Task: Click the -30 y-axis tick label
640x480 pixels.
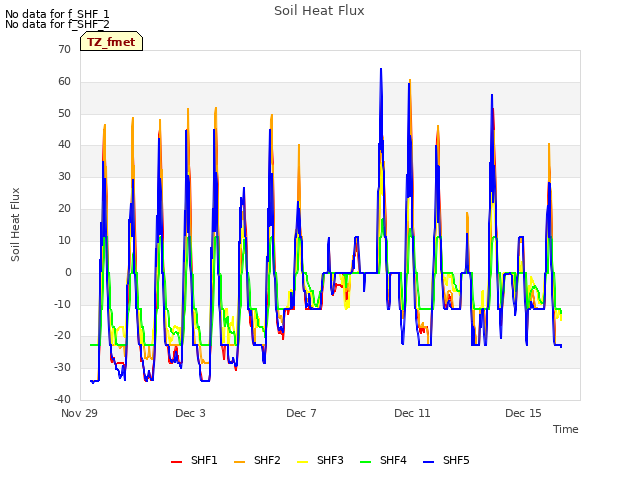Action: pos(62,368)
